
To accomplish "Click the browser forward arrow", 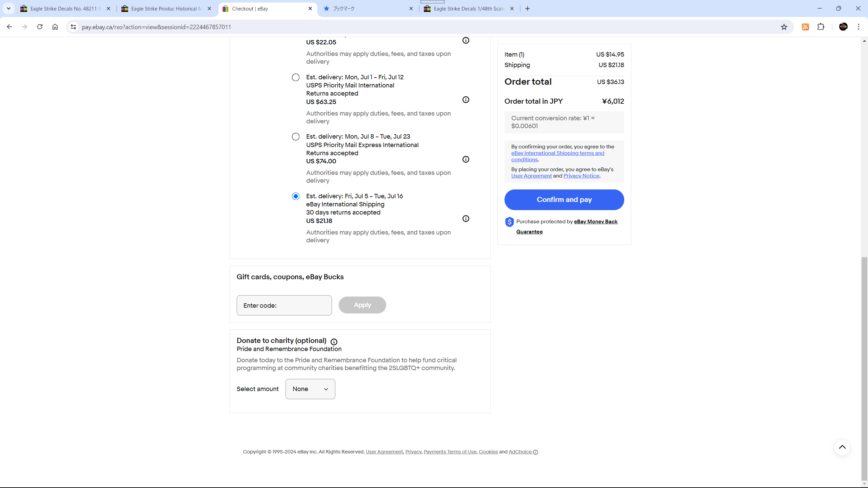I will (24, 27).
